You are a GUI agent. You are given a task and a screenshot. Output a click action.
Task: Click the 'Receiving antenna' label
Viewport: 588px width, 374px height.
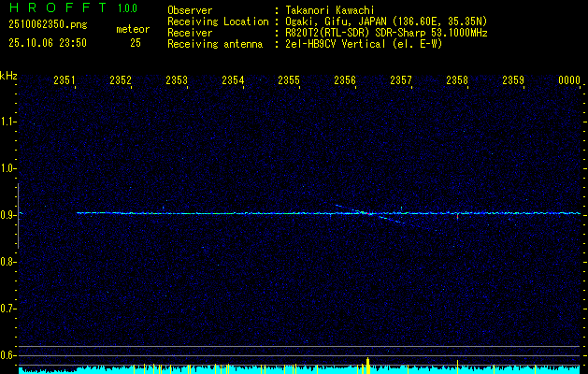215,44
